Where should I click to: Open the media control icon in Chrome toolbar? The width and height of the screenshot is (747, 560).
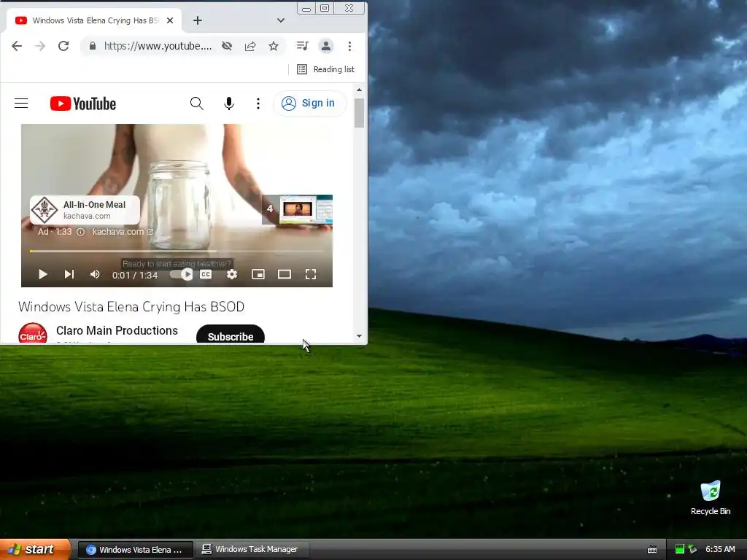(x=302, y=46)
